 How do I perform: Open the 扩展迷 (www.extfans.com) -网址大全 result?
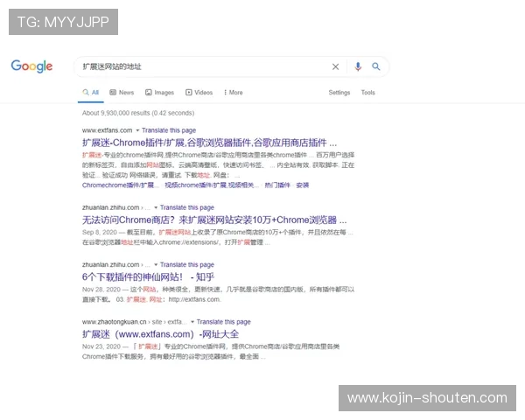tap(160, 334)
